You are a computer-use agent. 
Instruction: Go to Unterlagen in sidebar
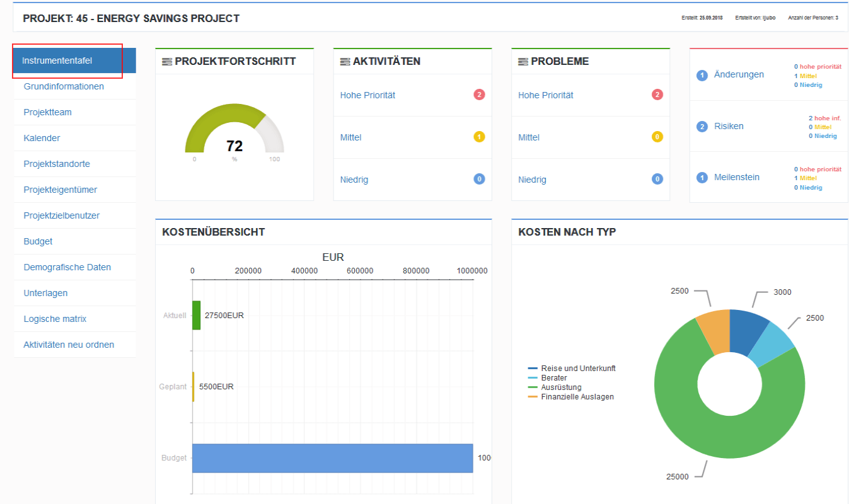pos(74,293)
